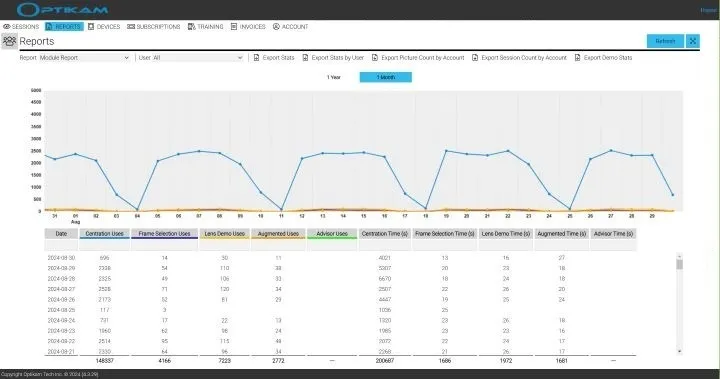Screen dimensions: 720x379
Task: Select the 1 Month range
Action: 386,77
